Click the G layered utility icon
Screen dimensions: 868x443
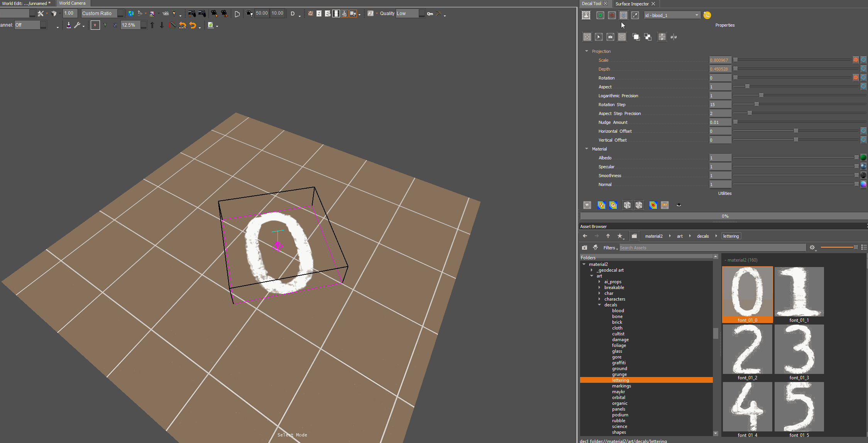[613, 205]
